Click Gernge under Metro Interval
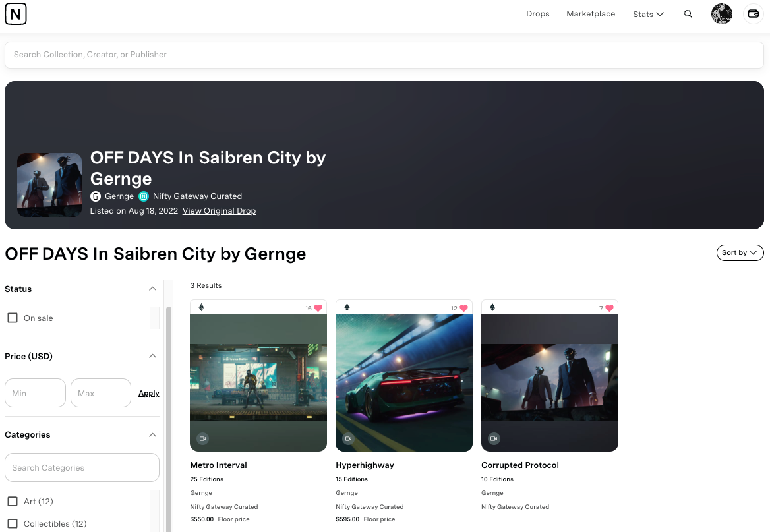Viewport: 770px width, 532px height. click(x=201, y=492)
